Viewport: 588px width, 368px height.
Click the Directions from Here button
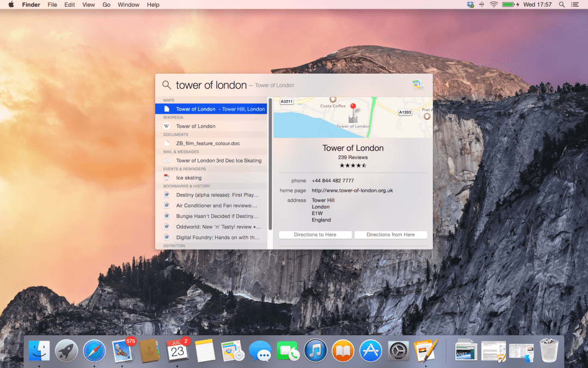pos(390,234)
